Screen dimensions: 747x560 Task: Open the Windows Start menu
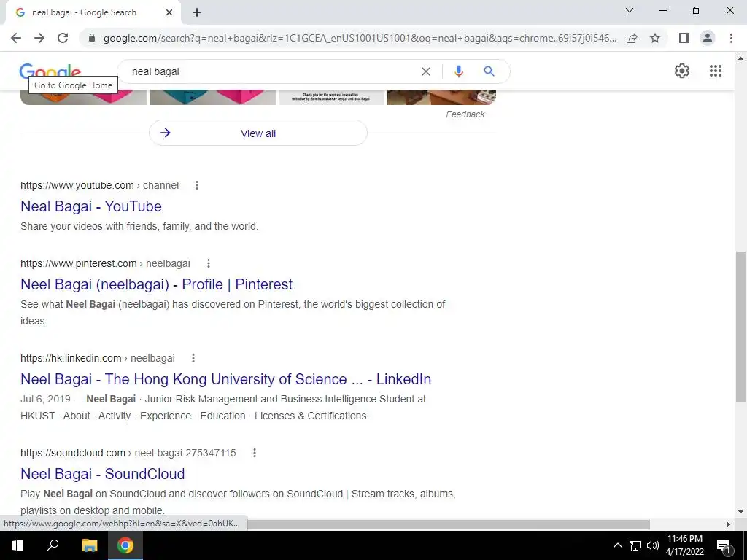coord(18,545)
